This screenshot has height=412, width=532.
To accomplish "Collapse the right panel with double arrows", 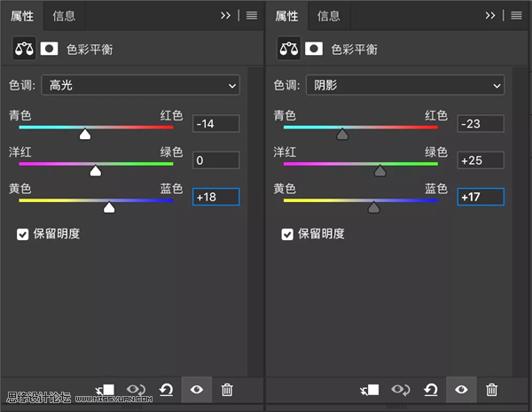I will [490, 15].
